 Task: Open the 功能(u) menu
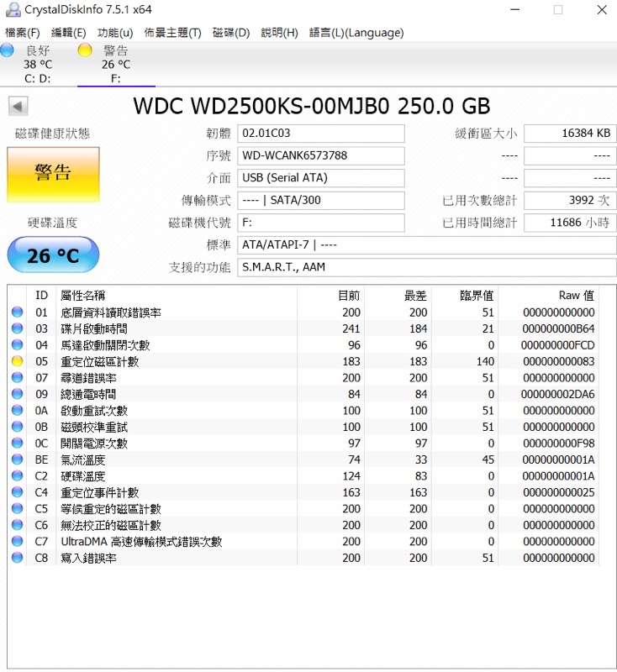114,33
